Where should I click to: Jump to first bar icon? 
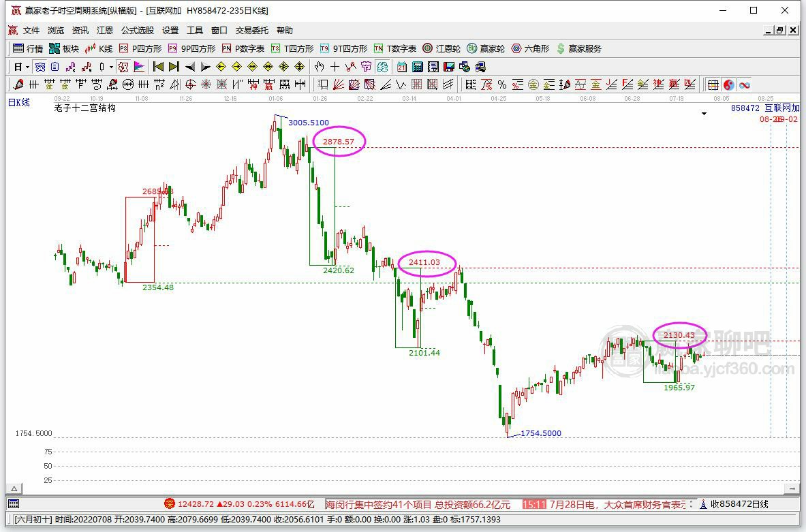[158, 67]
